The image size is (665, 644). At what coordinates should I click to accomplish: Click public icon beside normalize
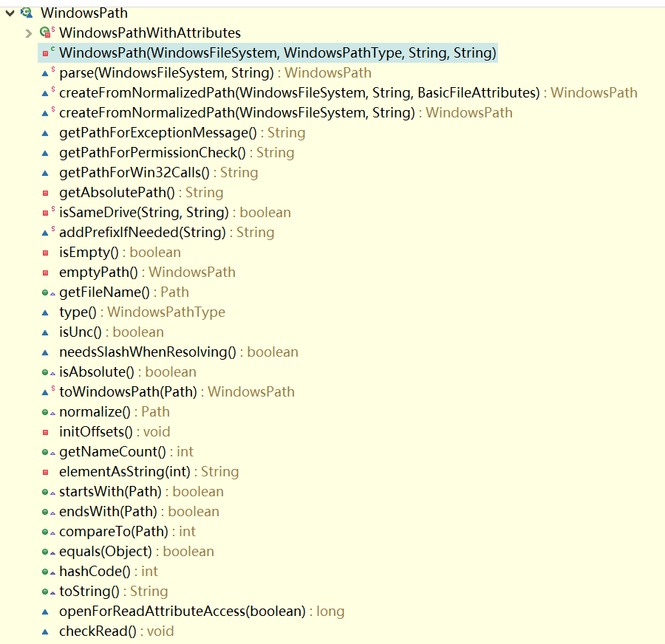coord(48,412)
